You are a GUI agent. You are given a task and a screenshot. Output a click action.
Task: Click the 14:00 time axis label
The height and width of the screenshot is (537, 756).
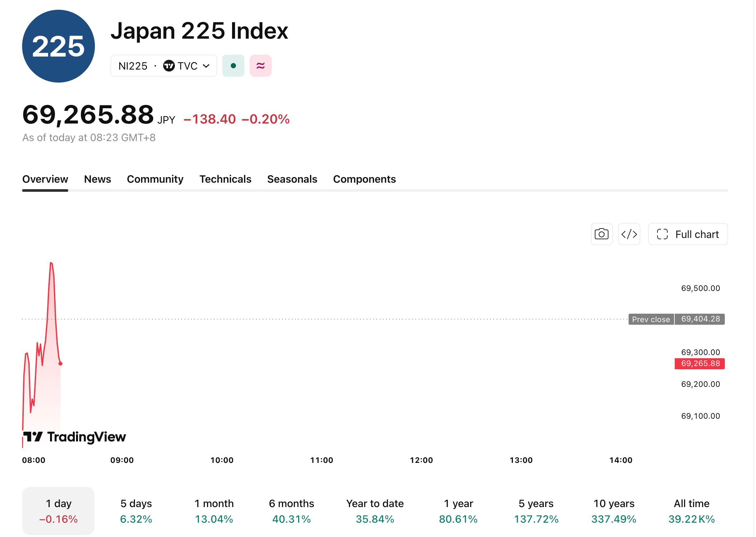(621, 460)
